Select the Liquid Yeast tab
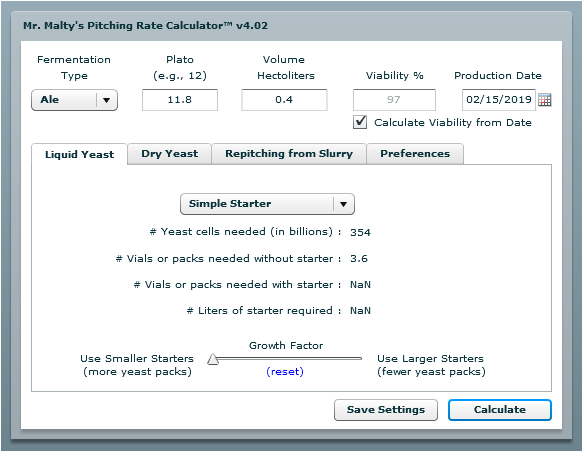Viewport: 582px width, 452px height. click(x=79, y=154)
